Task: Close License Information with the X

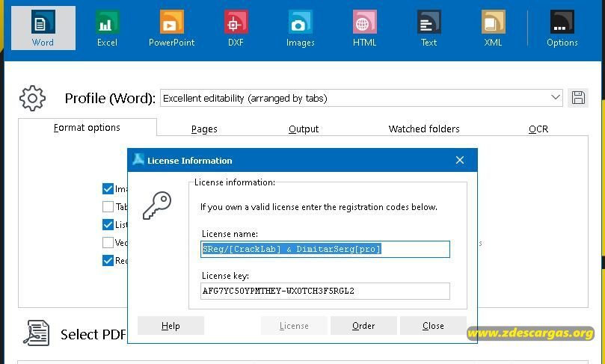Action: point(459,160)
